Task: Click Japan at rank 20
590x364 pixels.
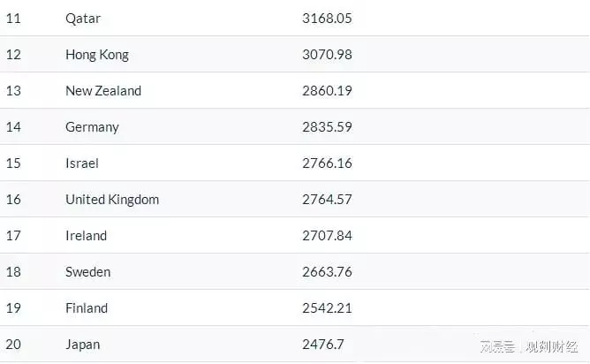Action: tap(82, 345)
